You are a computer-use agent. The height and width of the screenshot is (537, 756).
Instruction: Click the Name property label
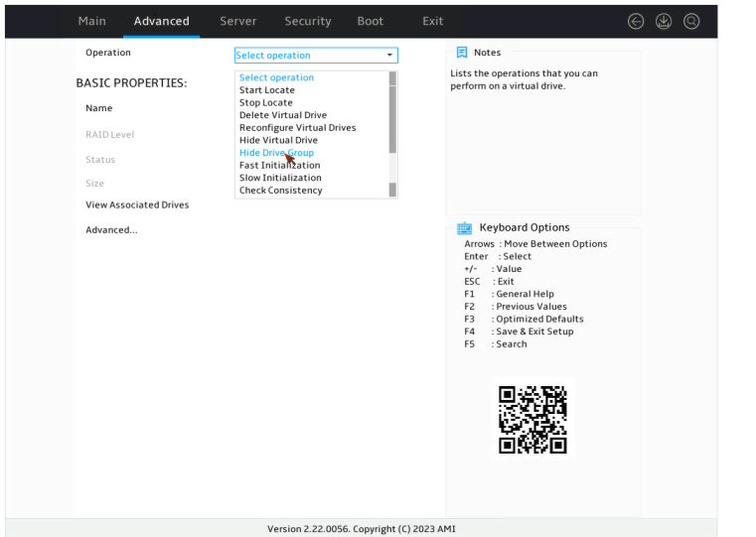point(98,108)
